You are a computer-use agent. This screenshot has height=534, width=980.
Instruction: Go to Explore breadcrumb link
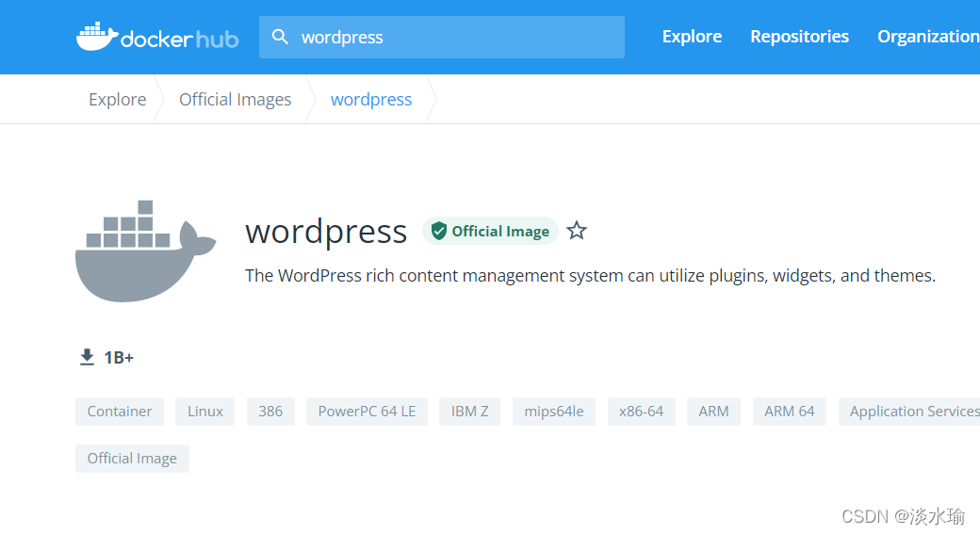click(118, 99)
